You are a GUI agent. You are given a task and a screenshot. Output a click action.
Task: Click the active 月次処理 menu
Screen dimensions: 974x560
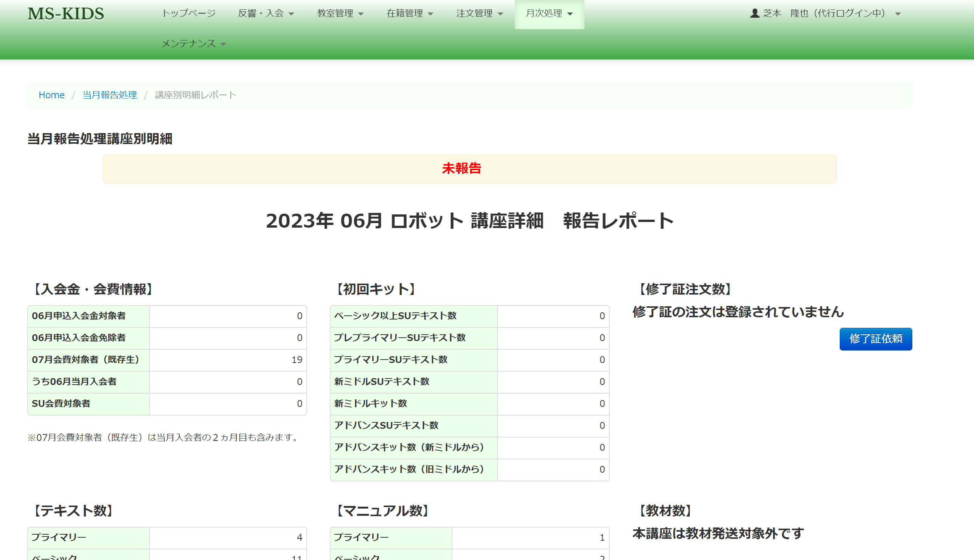[549, 14]
